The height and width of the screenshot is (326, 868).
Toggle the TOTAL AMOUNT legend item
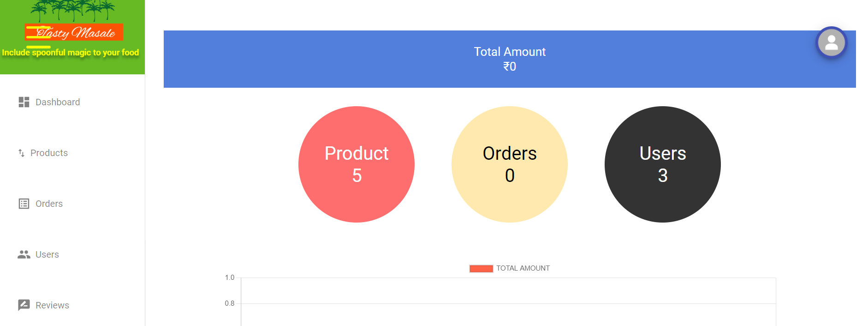coord(510,268)
